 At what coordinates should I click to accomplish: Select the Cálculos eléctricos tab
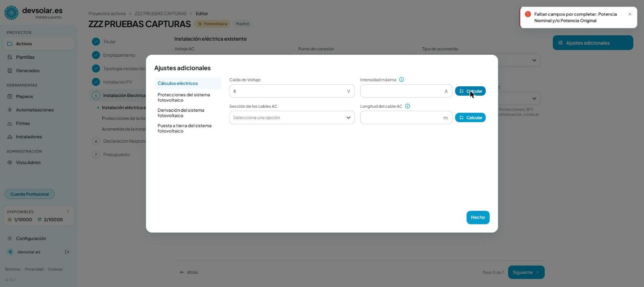[188, 83]
